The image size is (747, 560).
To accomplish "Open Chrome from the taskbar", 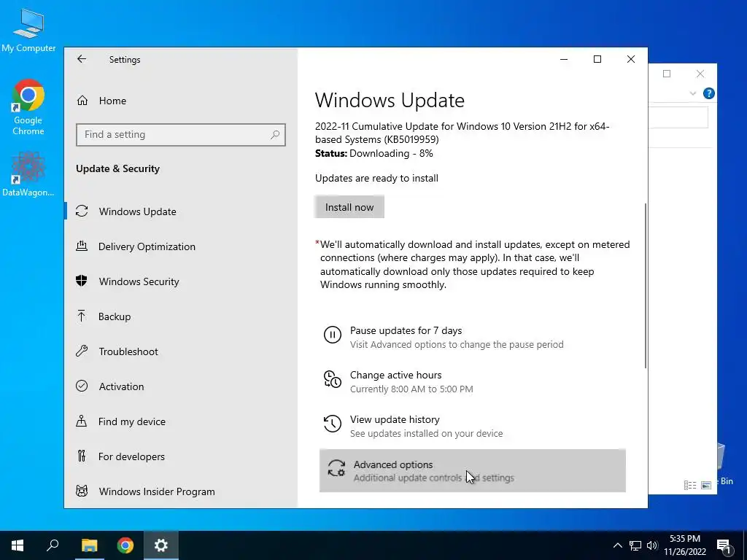I will click(125, 545).
